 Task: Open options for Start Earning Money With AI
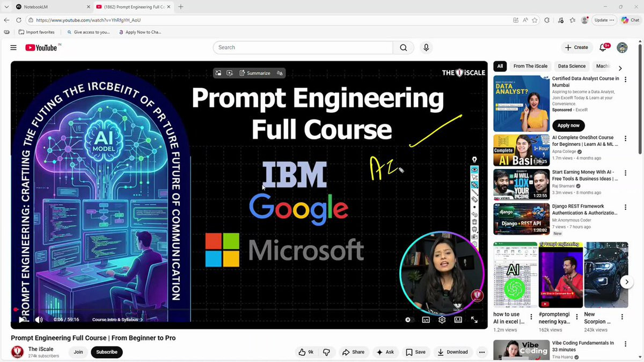625,173
